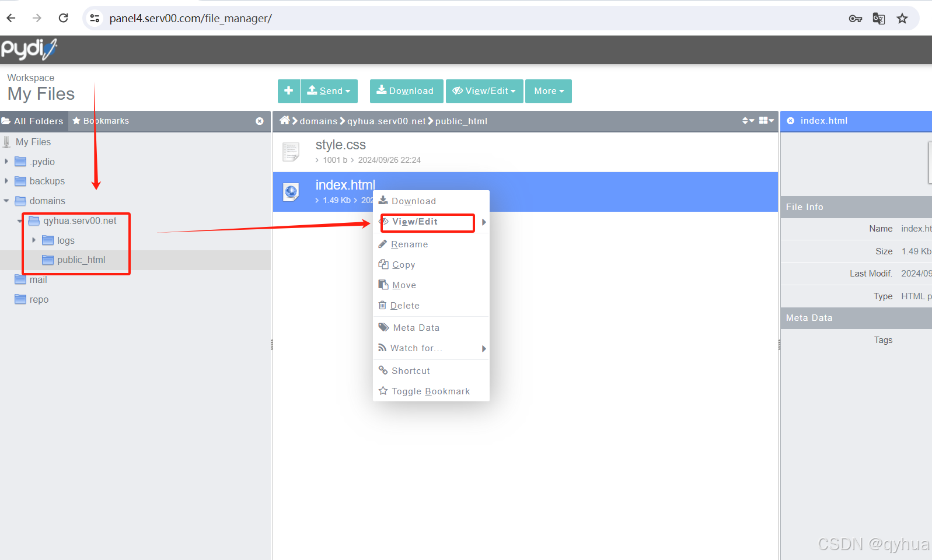This screenshot has height=560, width=932.
Task: Expand the logs folder arrow
Action: (x=34, y=240)
